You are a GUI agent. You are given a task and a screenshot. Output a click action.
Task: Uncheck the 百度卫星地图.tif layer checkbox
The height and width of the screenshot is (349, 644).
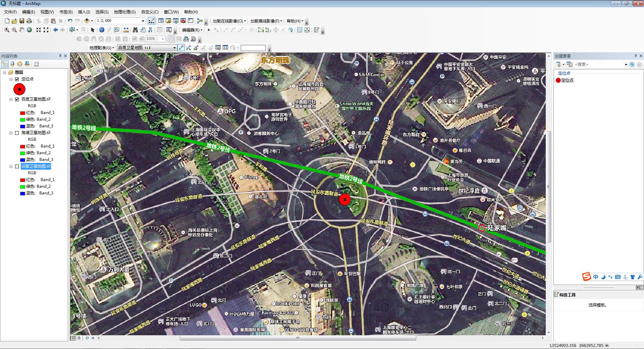click(17, 99)
